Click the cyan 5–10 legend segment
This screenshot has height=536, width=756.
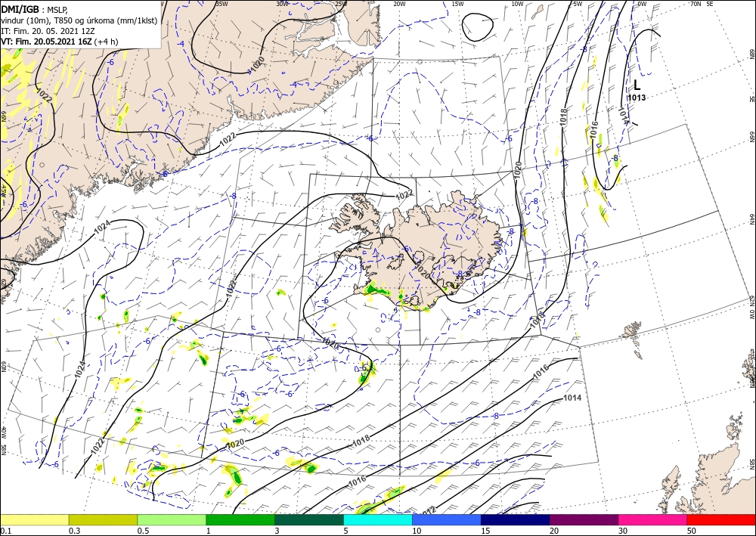point(378,519)
